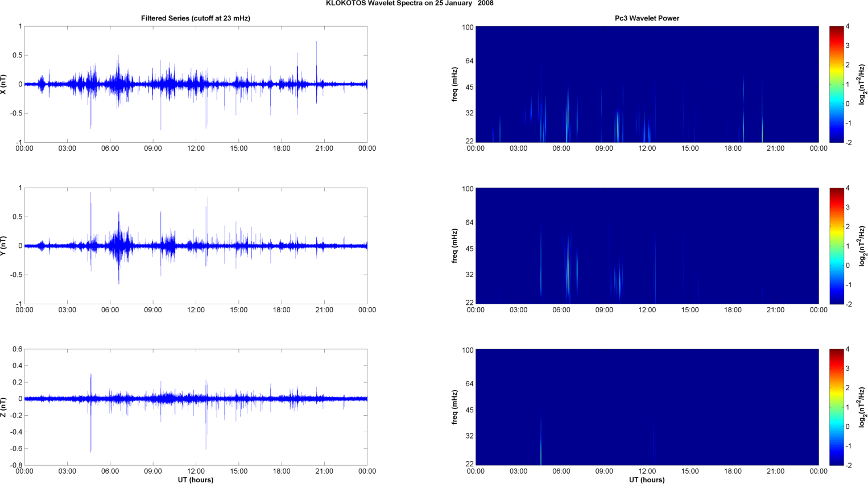
Task: Click the top spectrogram's 'freq (mHz)' label
Action: pyautogui.click(x=455, y=84)
